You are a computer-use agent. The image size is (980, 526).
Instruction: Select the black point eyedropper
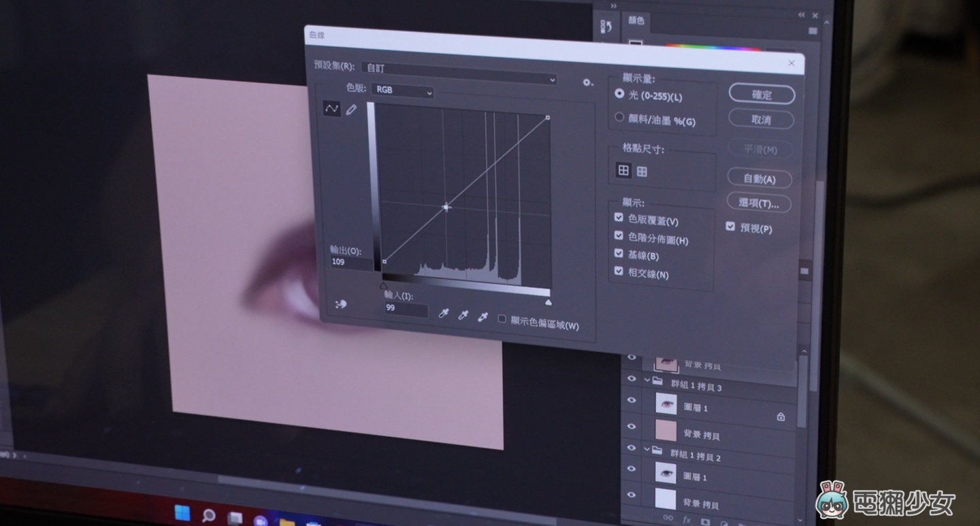point(444,312)
